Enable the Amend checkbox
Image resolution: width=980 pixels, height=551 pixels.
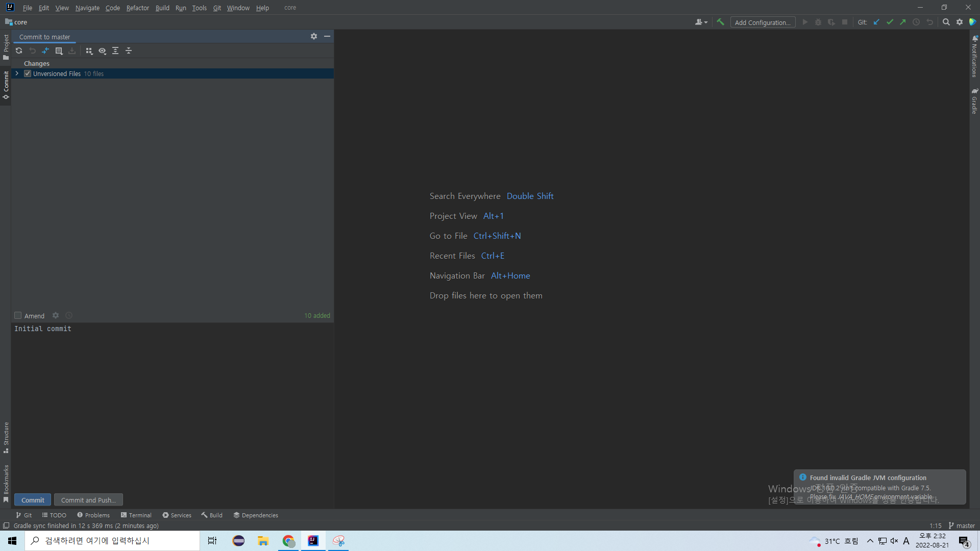(x=18, y=315)
